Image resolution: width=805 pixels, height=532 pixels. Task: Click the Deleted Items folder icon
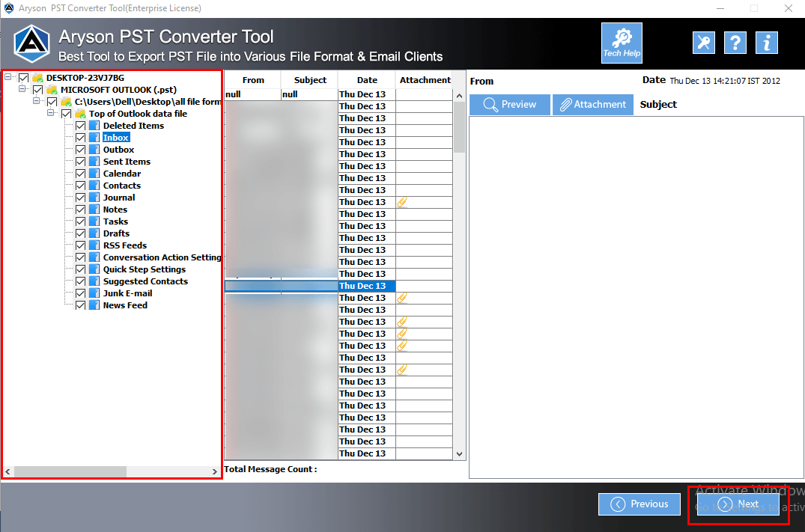coord(94,126)
